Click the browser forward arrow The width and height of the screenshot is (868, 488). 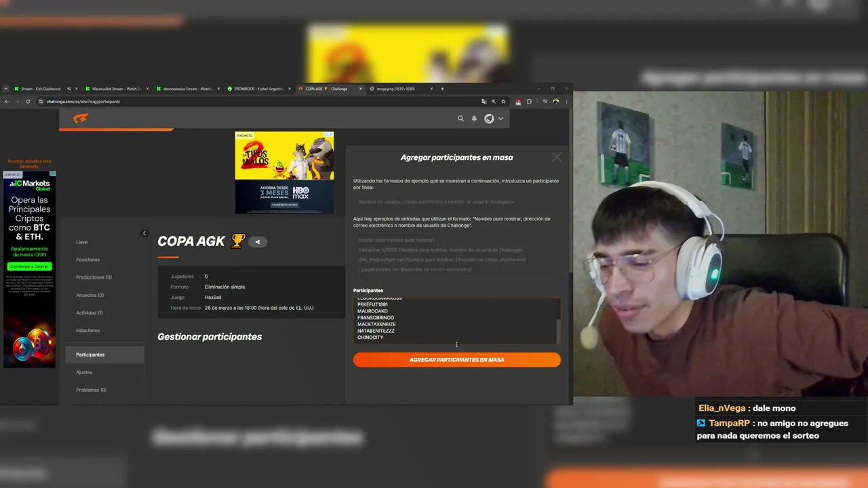pos(17,102)
